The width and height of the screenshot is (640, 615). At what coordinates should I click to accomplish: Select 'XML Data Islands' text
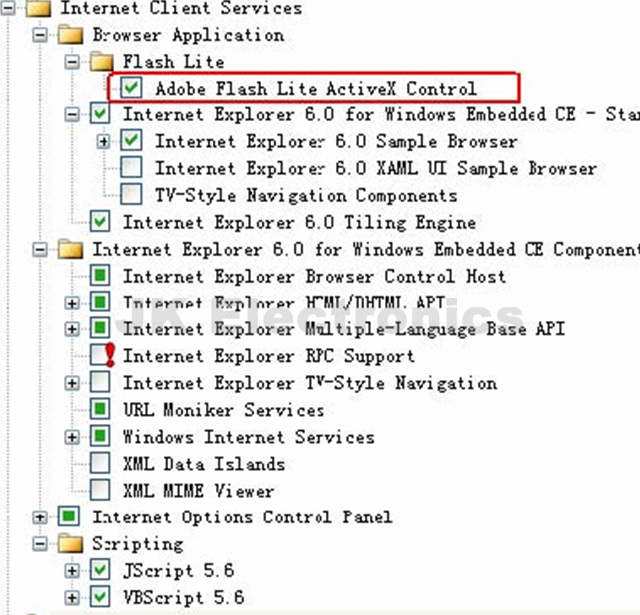pos(204,464)
